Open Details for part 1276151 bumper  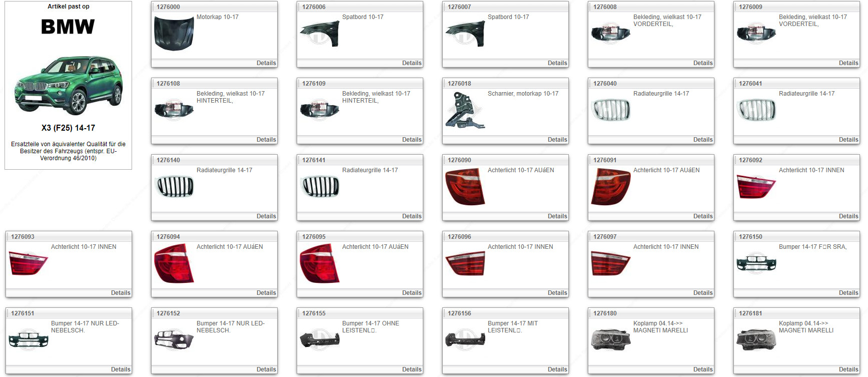pos(121,369)
